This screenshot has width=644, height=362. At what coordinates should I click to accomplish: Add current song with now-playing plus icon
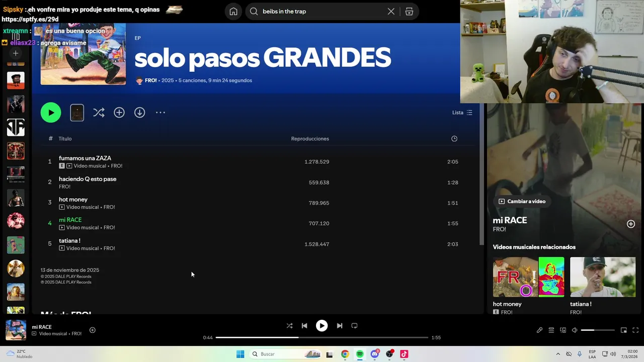(93, 330)
